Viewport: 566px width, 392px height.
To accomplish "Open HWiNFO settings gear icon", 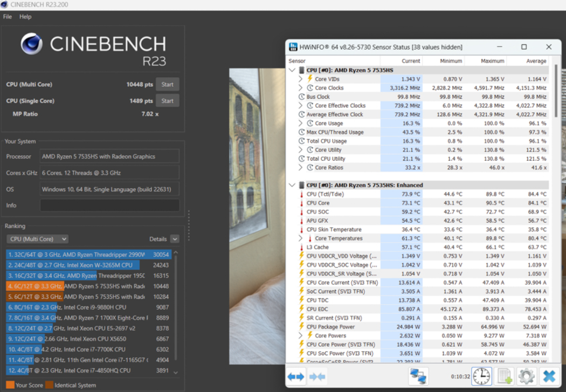I will (x=526, y=376).
